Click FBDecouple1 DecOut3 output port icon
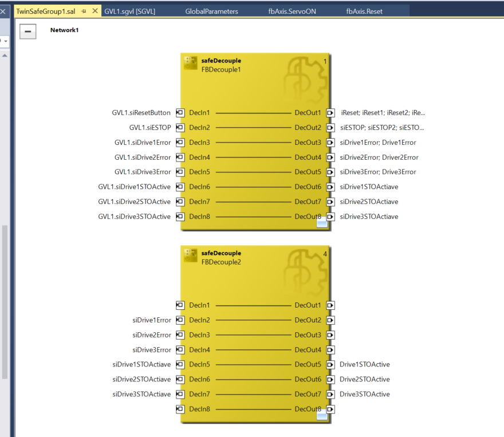Screen dimensions: 504x437 330,143
